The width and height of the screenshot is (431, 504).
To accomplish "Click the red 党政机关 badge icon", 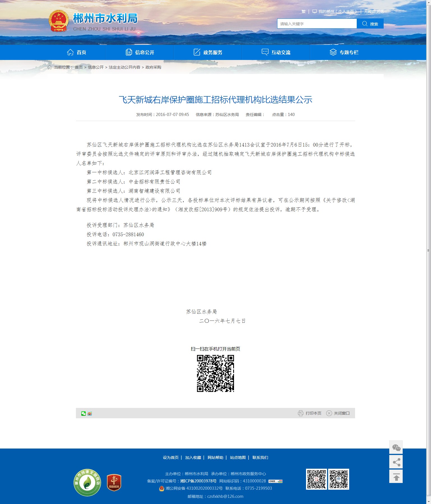I will pyautogui.click(x=114, y=482).
